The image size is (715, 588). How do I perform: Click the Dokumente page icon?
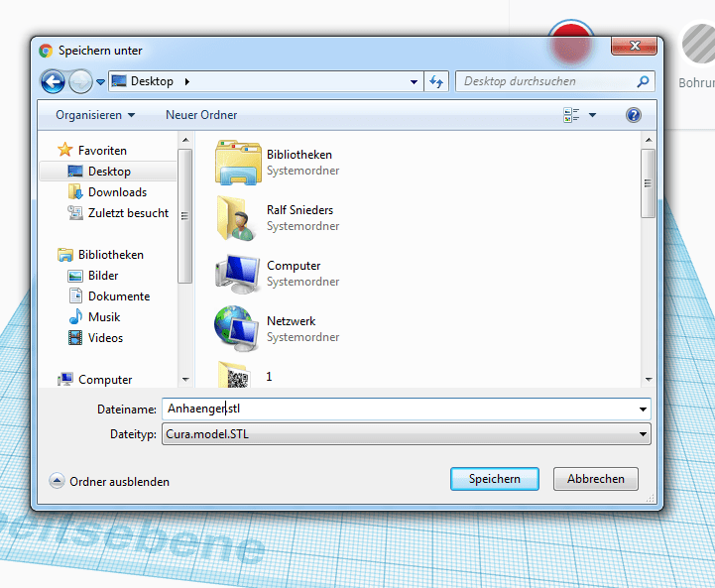75,295
